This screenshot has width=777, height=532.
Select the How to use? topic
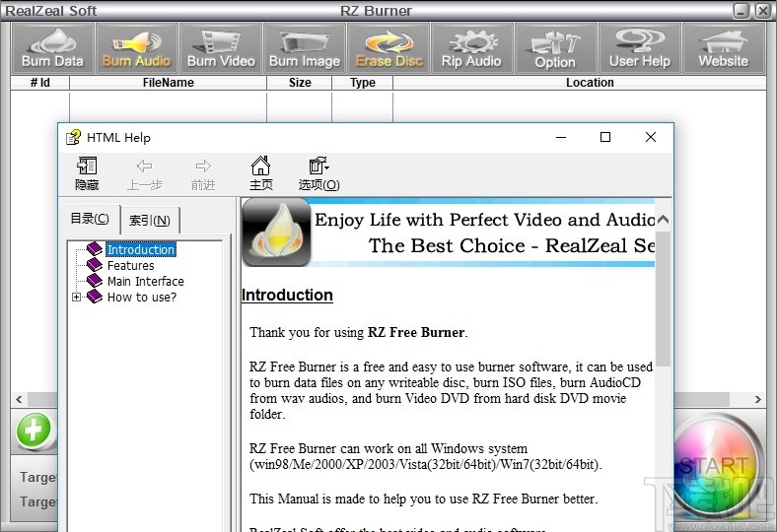[x=142, y=297]
